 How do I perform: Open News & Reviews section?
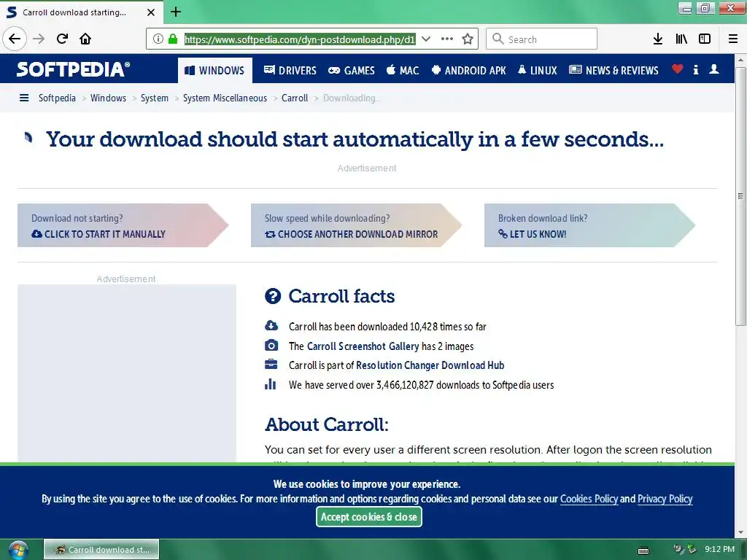(x=614, y=71)
